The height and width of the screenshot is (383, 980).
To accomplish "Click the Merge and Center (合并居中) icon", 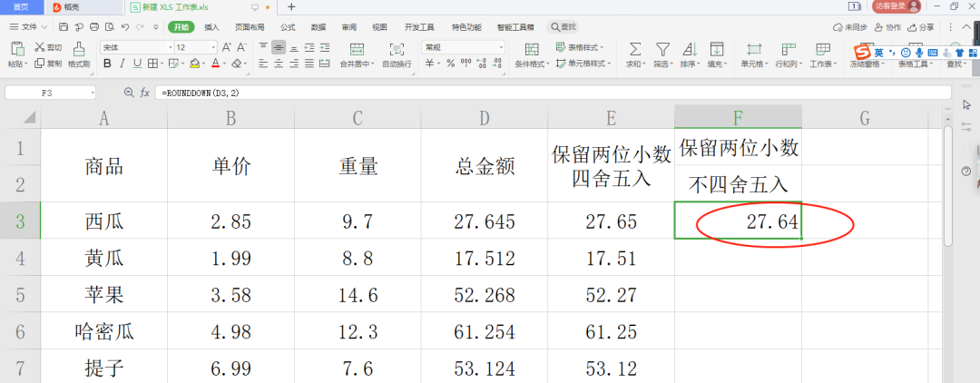I will pyautogui.click(x=358, y=48).
